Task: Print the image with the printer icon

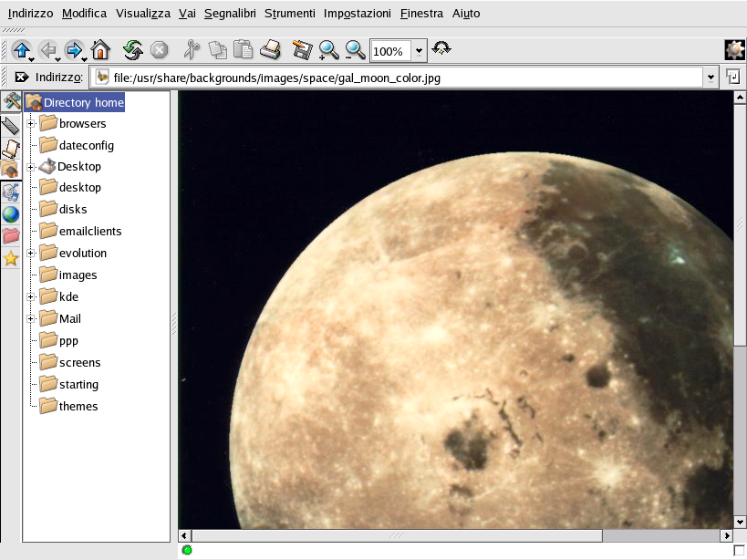Action: 270,49
